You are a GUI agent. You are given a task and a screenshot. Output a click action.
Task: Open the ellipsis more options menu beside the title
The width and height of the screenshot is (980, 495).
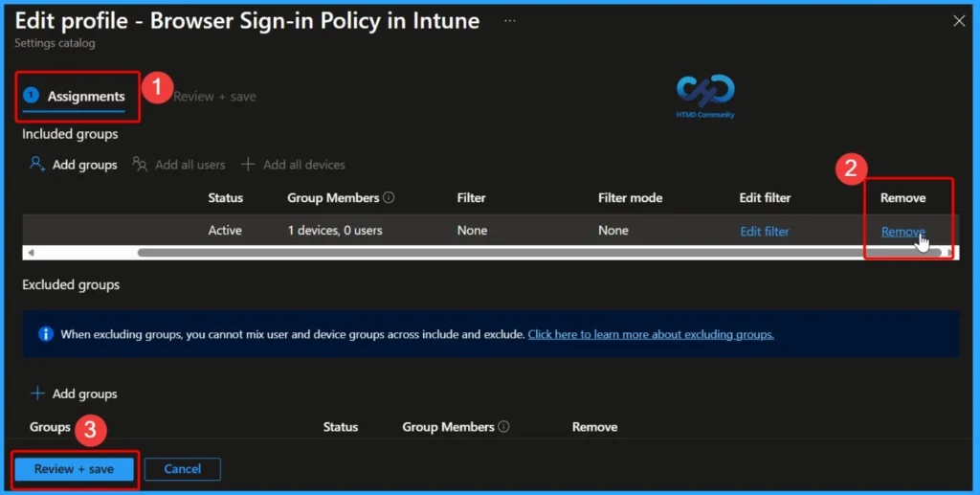(510, 21)
